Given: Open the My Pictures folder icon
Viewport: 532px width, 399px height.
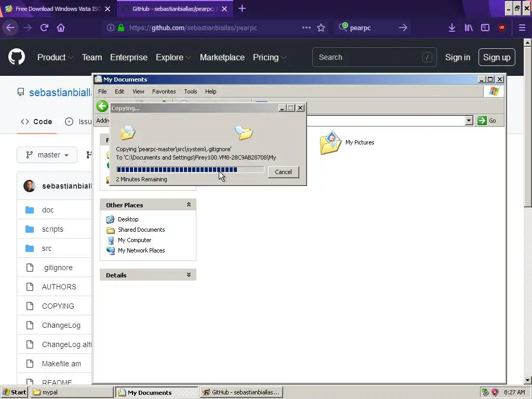Looking at the screenshot, I should (330, 142).
